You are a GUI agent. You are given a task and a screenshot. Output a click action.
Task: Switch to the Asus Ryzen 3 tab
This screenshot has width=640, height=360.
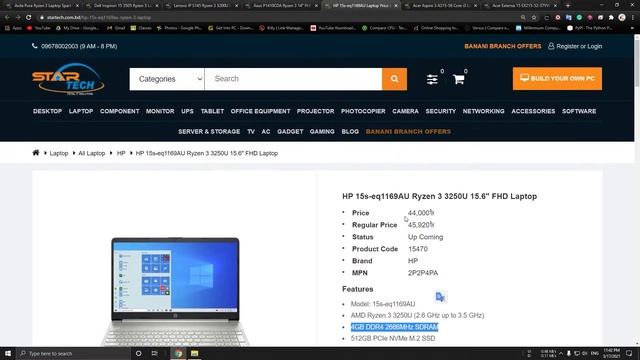coord(282,6)
